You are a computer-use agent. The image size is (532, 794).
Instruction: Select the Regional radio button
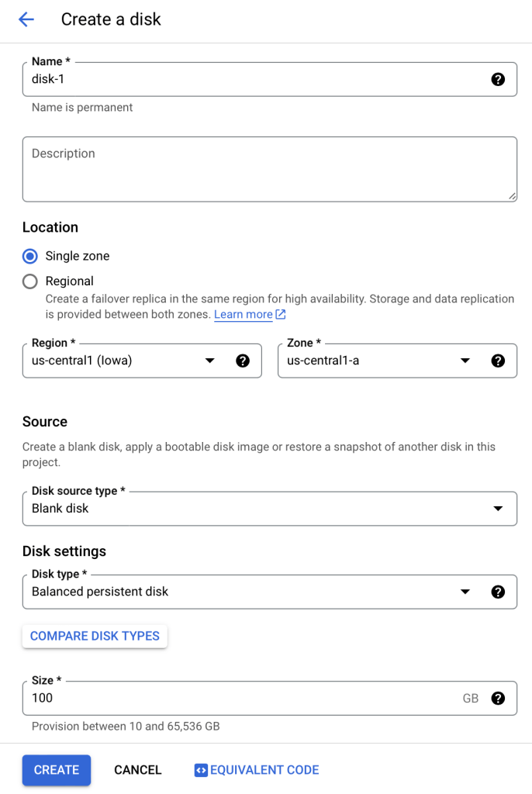(x=30, y=281)
